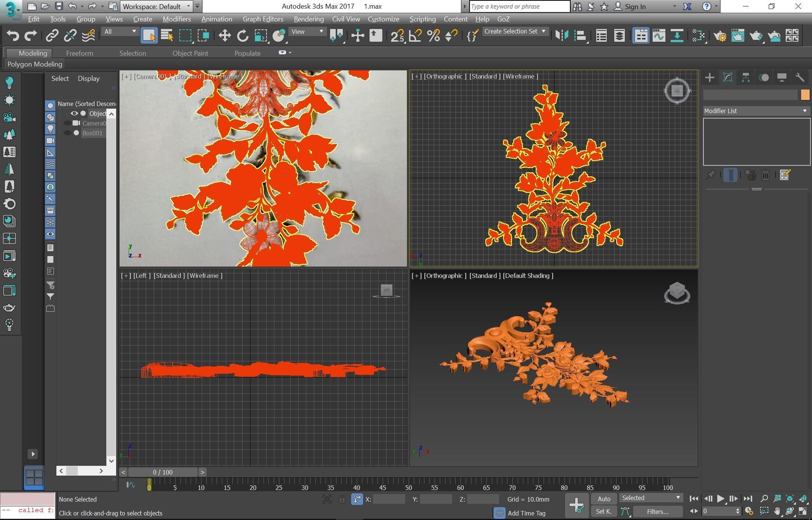This screenshot has width=812, height=520.
Task: Toggle Angle Snap icon
Action: click(415, 36)
